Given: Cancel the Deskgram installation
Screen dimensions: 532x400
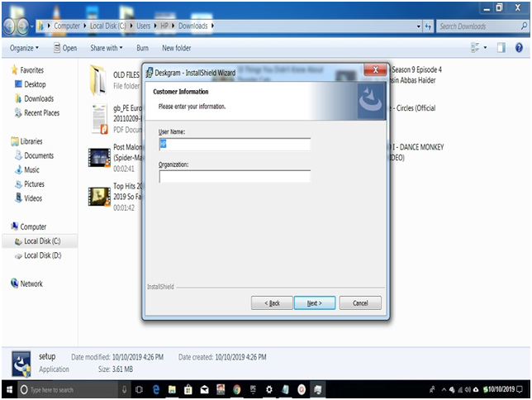Looking at the screenshot, I should tap(360, 302).
